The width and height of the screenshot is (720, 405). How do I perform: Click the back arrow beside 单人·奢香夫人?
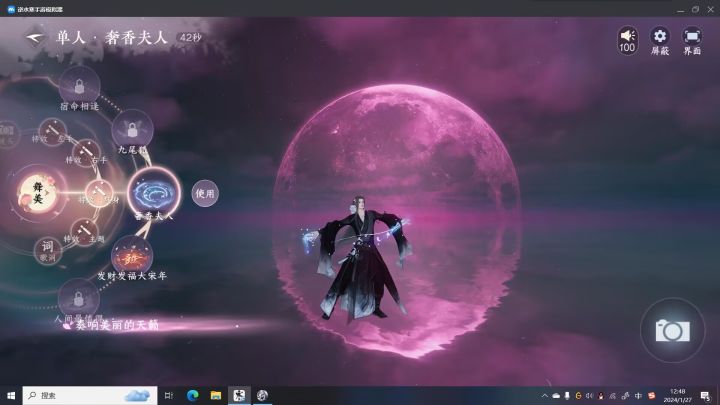(35, 38)
